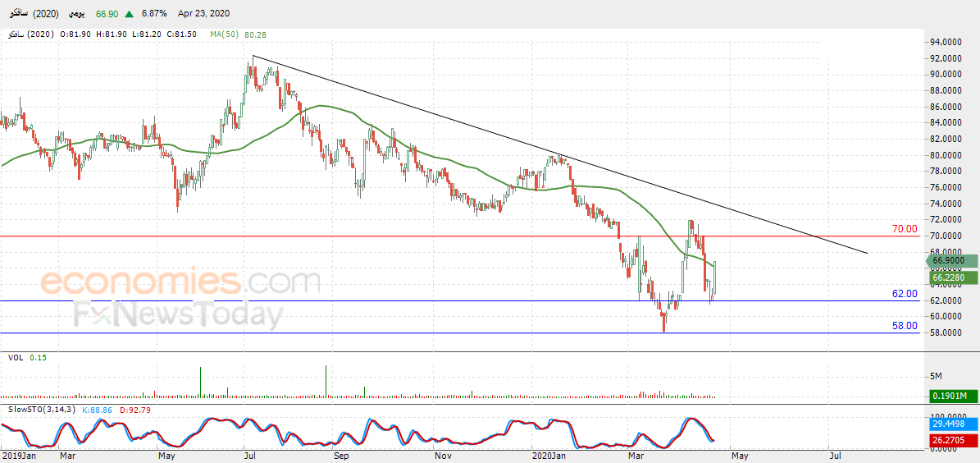Click the red 70.00 resistance level label
Screen dimensions: 980x463
click(x=905, y=230)
